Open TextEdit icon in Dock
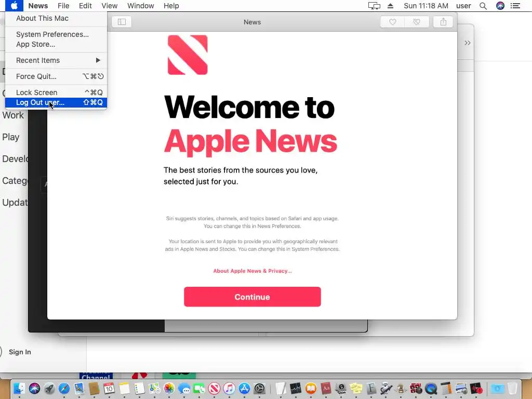The width and height of the screenshot is (532, 399). pos(281,389)
